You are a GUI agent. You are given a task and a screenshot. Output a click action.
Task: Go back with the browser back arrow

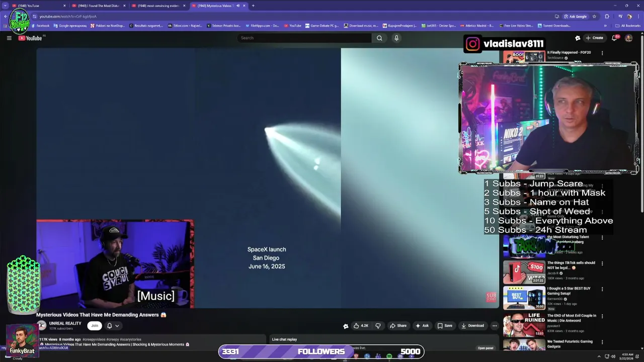click(6, 16)
